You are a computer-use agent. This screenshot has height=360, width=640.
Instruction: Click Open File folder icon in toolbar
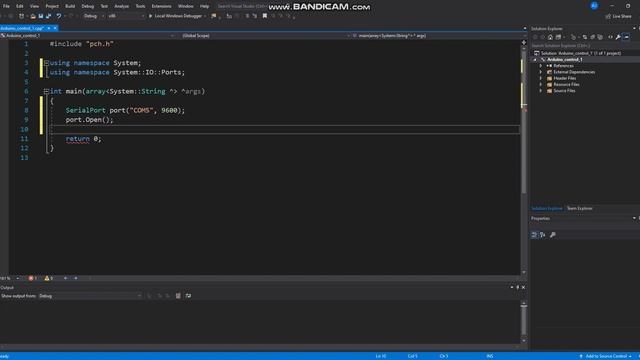pos(33,16)
